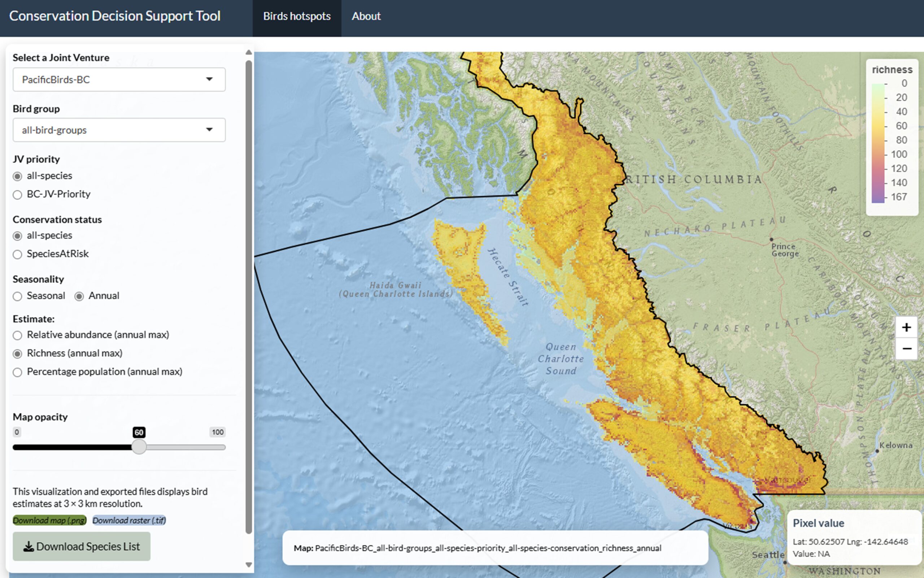Viewport: 924px width, 578px height.
Task: Select Relative abundance (annual max) estimate
Action: pos(17,335)
